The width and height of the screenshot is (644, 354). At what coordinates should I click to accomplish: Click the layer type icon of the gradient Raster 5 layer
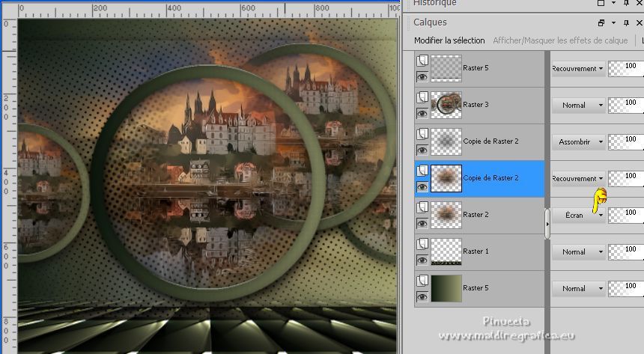click(422, 281)
